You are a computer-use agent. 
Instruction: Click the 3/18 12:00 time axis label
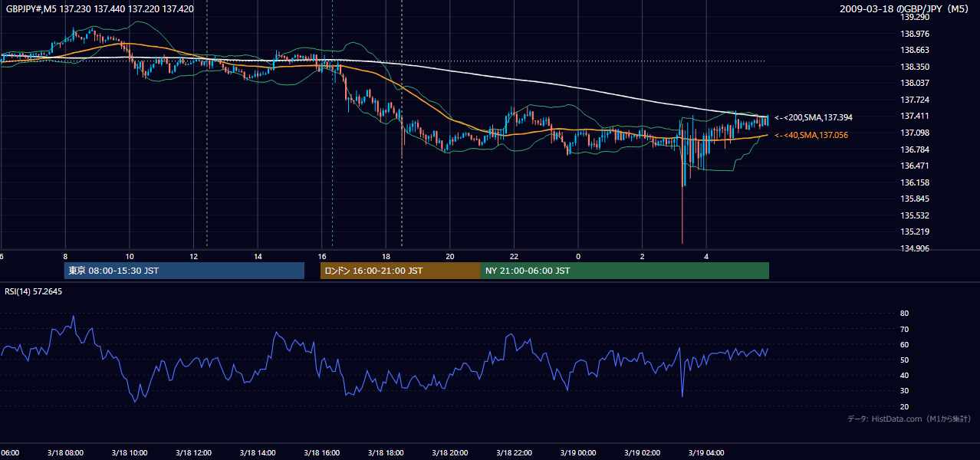(x=193, y=453)
